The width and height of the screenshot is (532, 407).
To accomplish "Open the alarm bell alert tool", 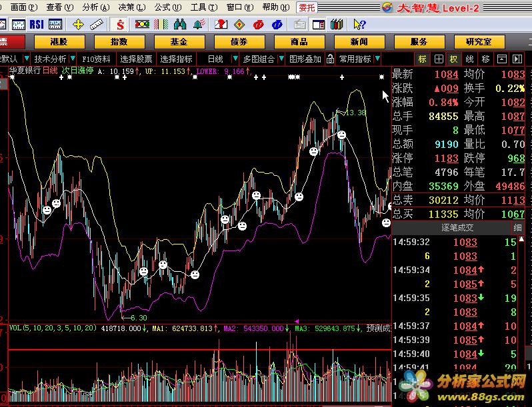I will 199,25.
